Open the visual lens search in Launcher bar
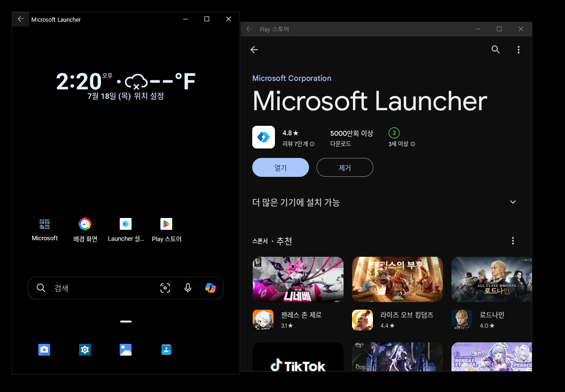 (x=165, y=287)
